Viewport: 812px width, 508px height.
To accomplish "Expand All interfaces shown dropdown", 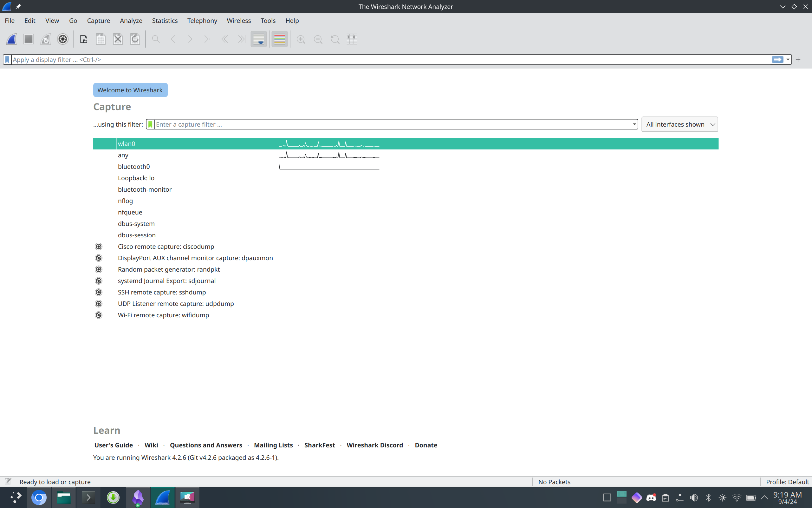I will [x=679, y=124].
